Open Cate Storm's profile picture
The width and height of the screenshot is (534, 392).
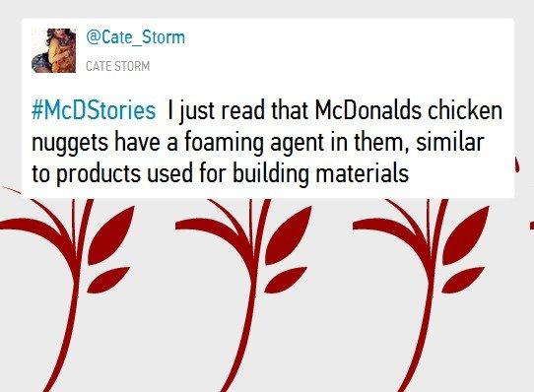click(53, 50)
